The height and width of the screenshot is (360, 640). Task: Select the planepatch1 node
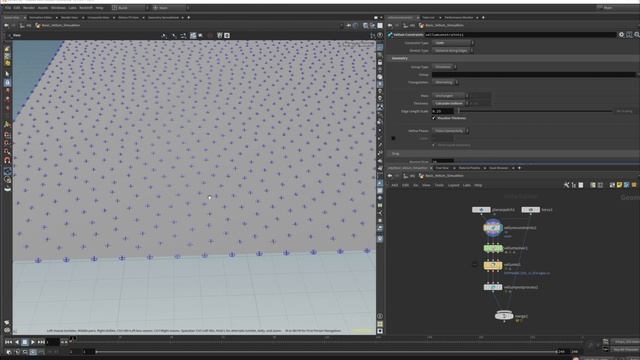click(x=481, y=210)
